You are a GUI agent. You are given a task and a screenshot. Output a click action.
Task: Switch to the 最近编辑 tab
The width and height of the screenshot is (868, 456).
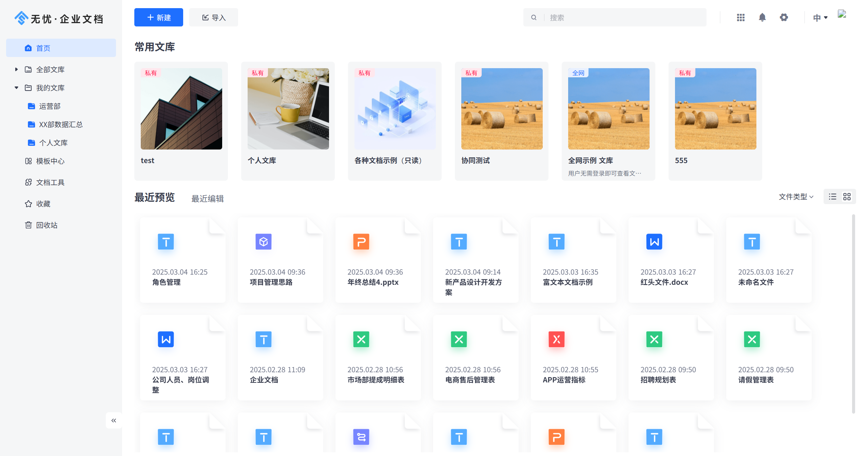click(208, 198)
